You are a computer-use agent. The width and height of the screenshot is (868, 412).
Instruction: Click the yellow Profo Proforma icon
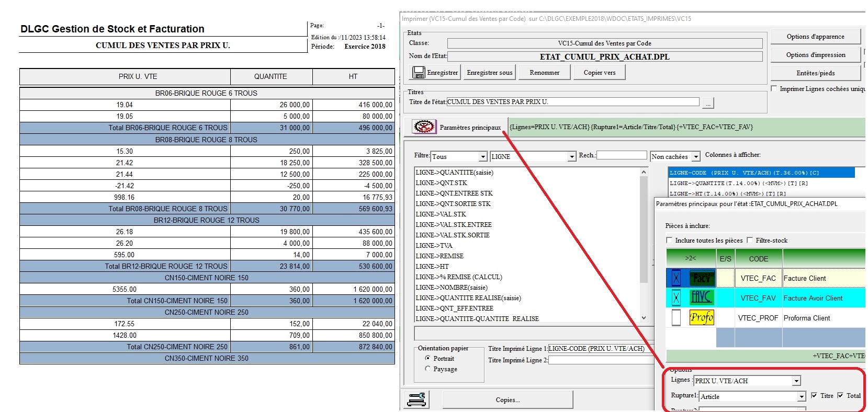coord(701,317)
